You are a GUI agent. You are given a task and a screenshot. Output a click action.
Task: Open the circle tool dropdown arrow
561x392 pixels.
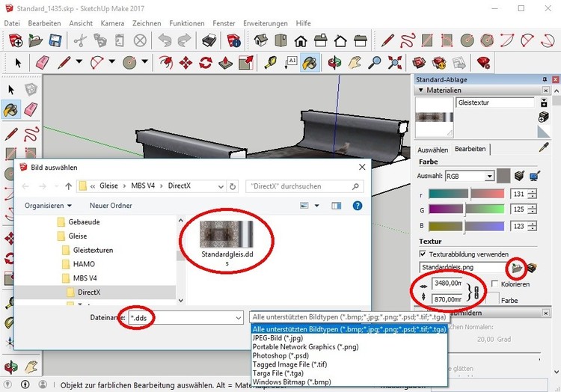click(144, 61)
